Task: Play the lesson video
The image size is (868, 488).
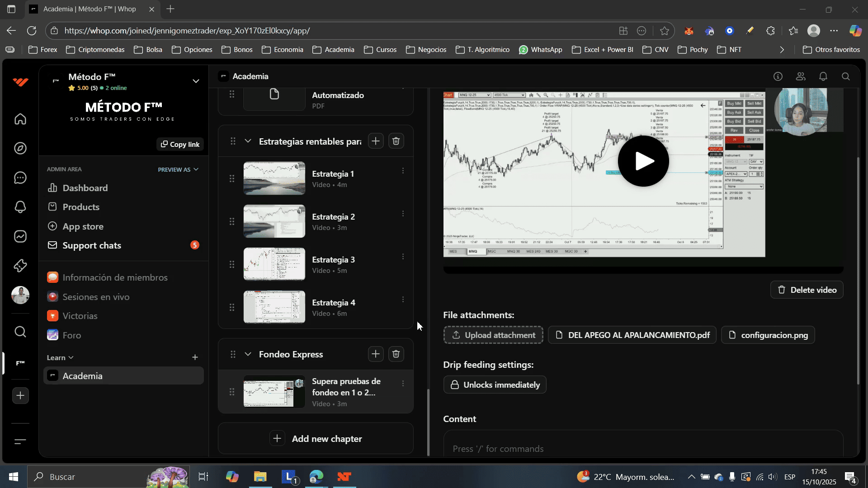Action: 643,161
